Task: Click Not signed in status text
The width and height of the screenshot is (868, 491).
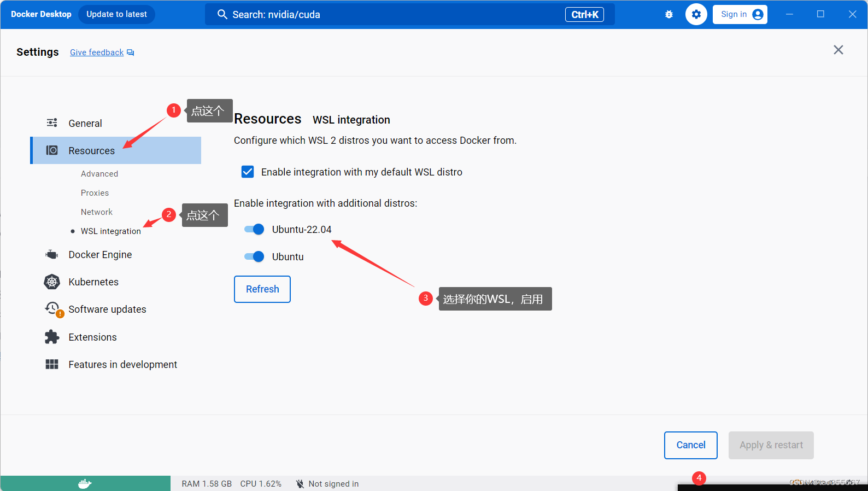Action: 333,484
